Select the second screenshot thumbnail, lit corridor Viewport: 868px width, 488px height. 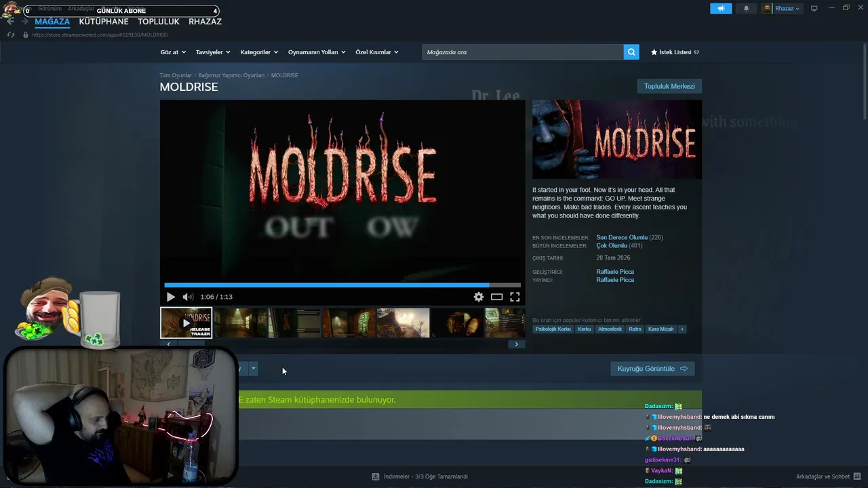[240, 323]
